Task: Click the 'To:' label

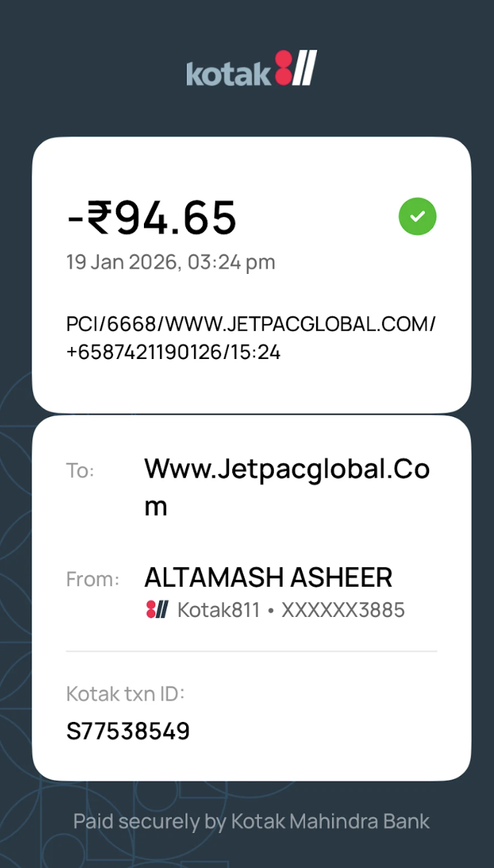Action: point(80,471)
